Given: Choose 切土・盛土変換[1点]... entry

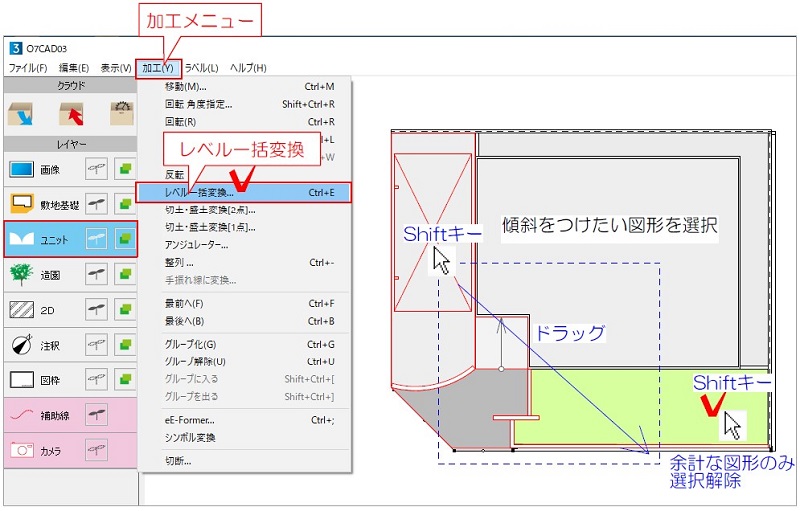Looking at the screenshot, I should (x=245, y=227).
